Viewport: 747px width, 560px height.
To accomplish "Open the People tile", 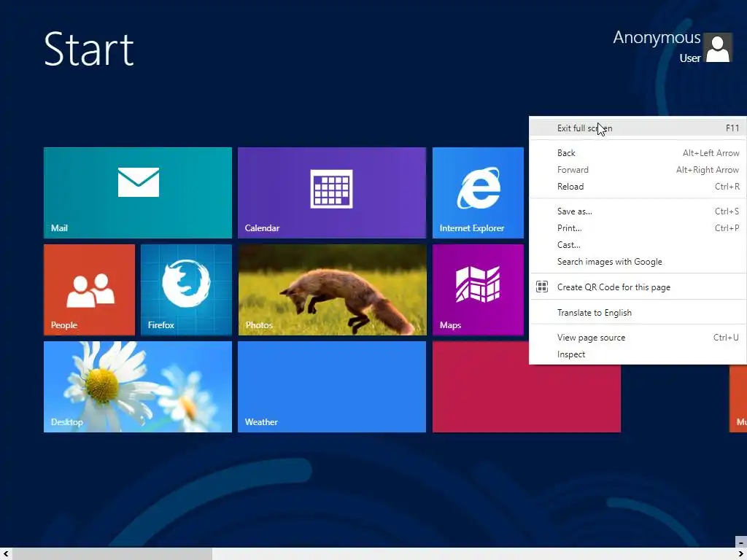I will [89, 289].
